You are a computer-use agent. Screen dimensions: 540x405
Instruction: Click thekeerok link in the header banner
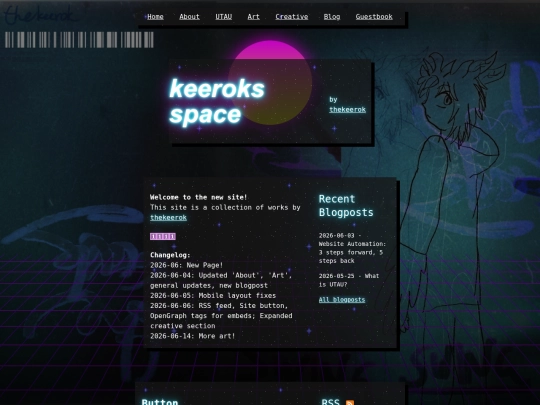click(x=347, y=110)
